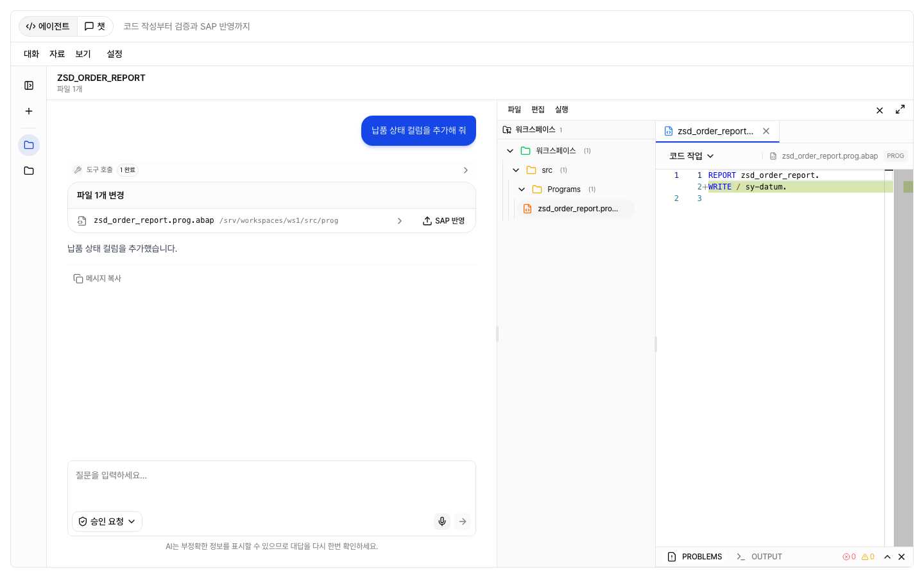Click the 메시지 복사 button
Viewport: 924px width, 578px height.
(98, 279)
